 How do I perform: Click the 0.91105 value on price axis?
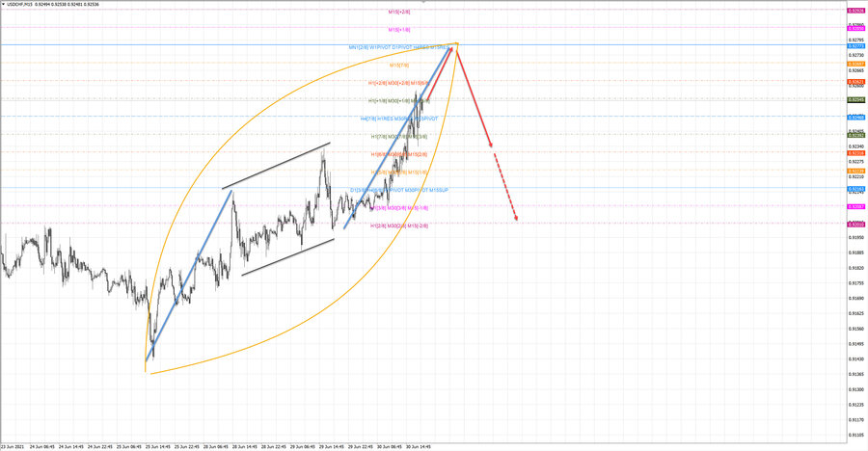point(856,435)
